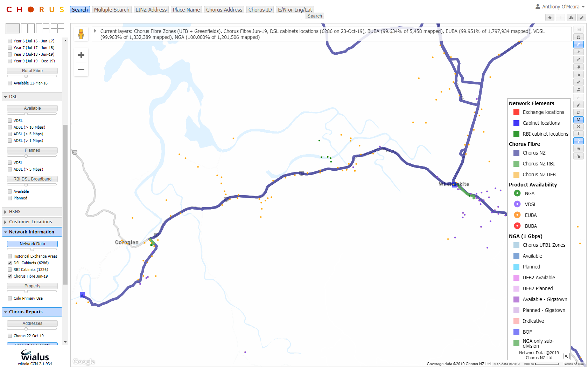Select the two-pane side-by-side layout
The width and height of the screenshot is (588, 368).
[x=28, y=28]
